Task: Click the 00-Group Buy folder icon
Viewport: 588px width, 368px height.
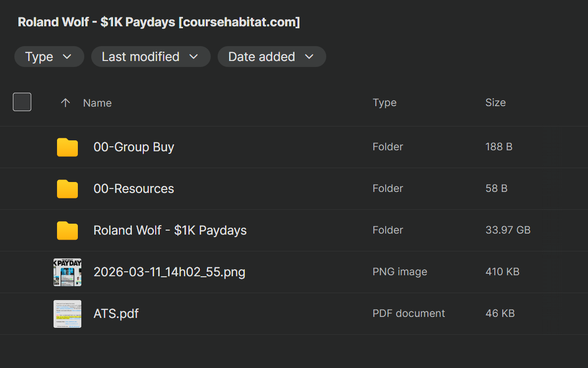Action: click(x=67, y=147)
